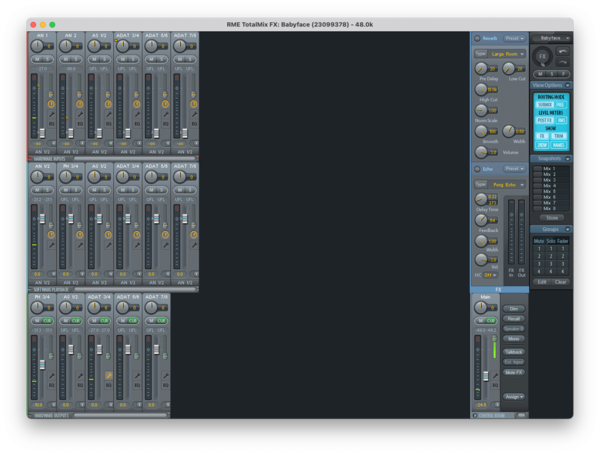The height and width of the screenshot is (454, 600).
Task: Open settings wrench on software playback ADAT 5/6
Action: pos(165,245)
